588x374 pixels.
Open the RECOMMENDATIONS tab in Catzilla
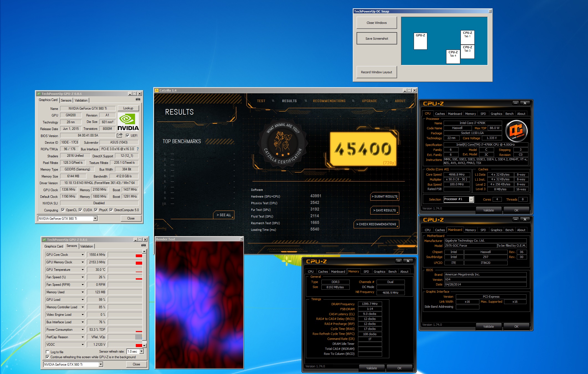click(x=329, y=101)
